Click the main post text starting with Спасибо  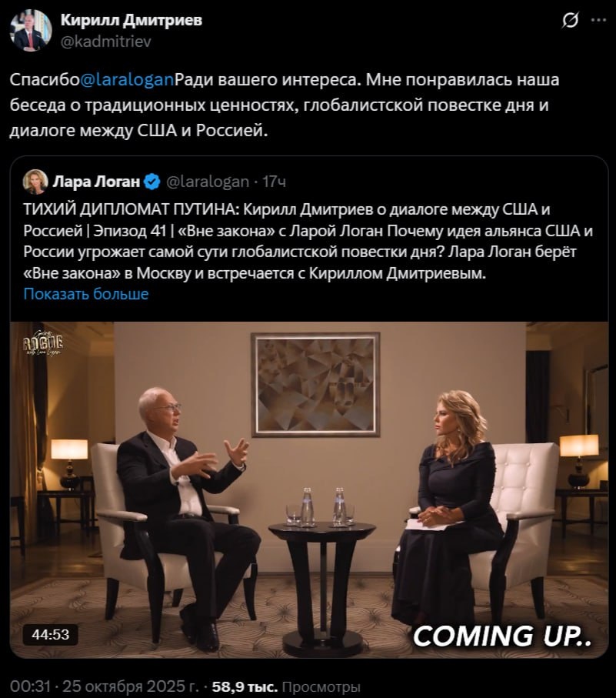click(x=285, y=105)
